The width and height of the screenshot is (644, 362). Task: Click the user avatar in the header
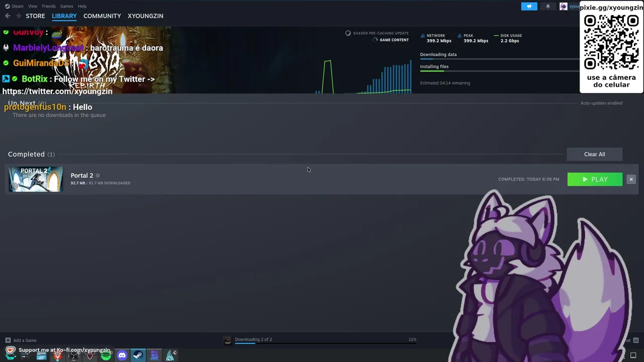(x=563, y=6)
